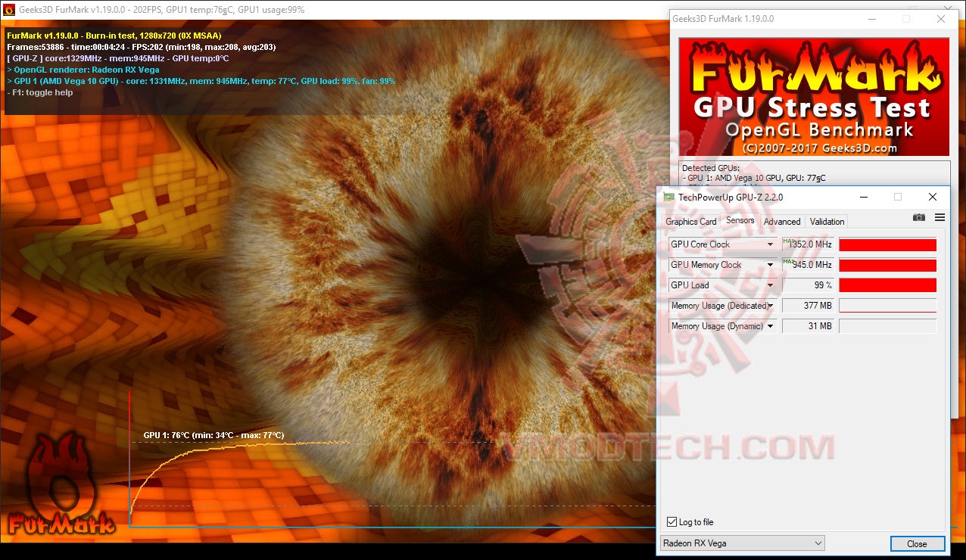Close the Geeks3D FurMark launcher window
Screen dimensions: 966x560
click(x=940, y=19)
